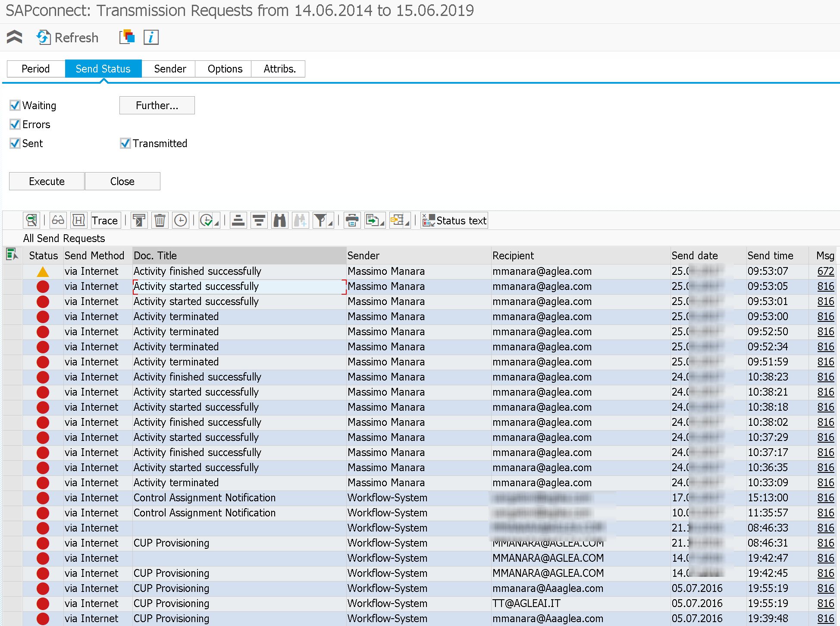Click the Set filter funnel icon
Screen dimensions: 840x626
coord(320,220)
